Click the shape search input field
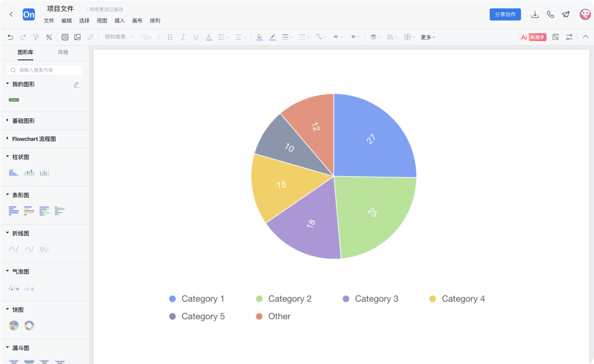Viewport: 594px width, 364px height. click(46, 70)
